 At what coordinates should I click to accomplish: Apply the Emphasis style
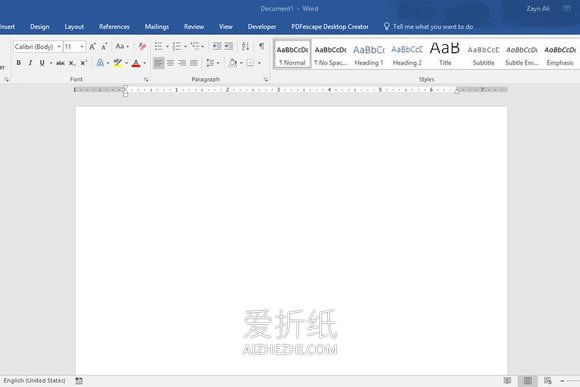pos(560,54)
